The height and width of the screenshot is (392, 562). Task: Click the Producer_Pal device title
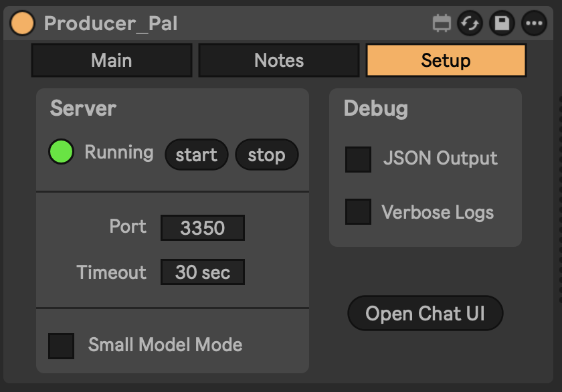(110, 23)
